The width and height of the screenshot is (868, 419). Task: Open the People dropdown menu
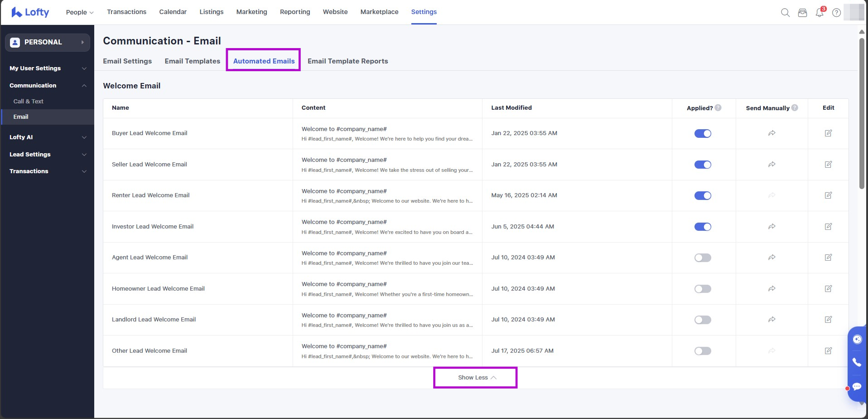click(80, 12)
